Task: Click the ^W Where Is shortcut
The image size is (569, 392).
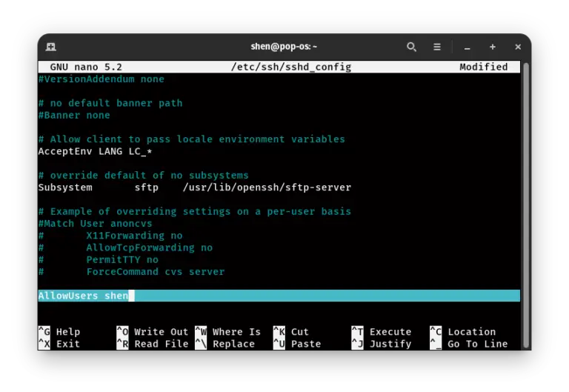Action: 228,332
